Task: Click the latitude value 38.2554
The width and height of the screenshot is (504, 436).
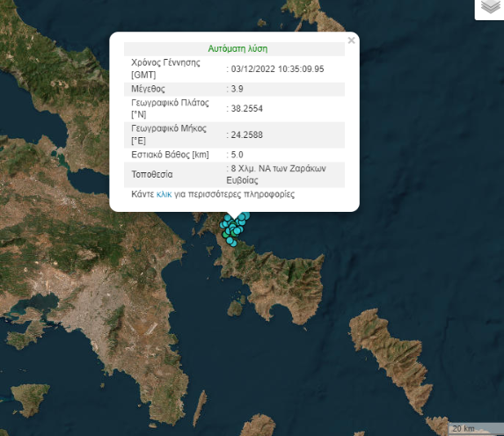Action: tap(247, 109)
